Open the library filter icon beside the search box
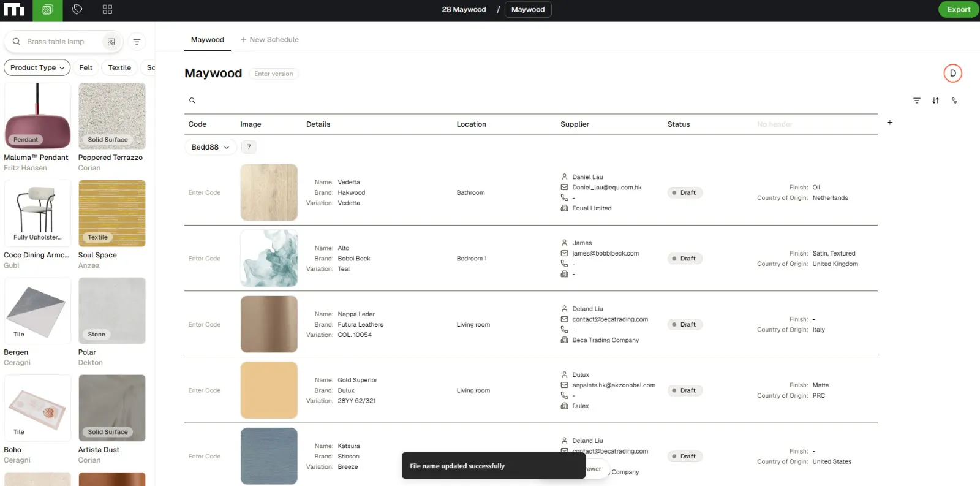 coord(137,42)
